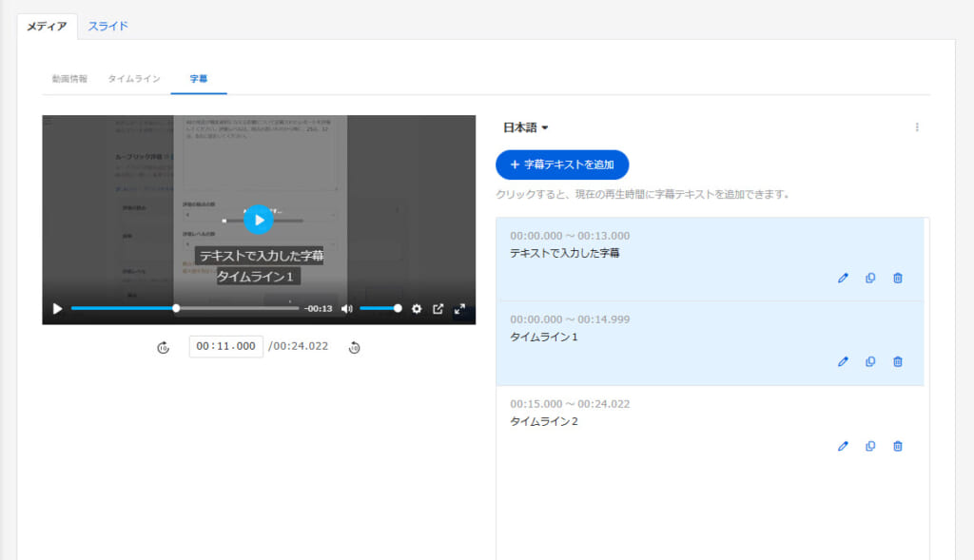Delete the タイムライン2 subtitle entry

pyautogui.click(x=898, y=447)
